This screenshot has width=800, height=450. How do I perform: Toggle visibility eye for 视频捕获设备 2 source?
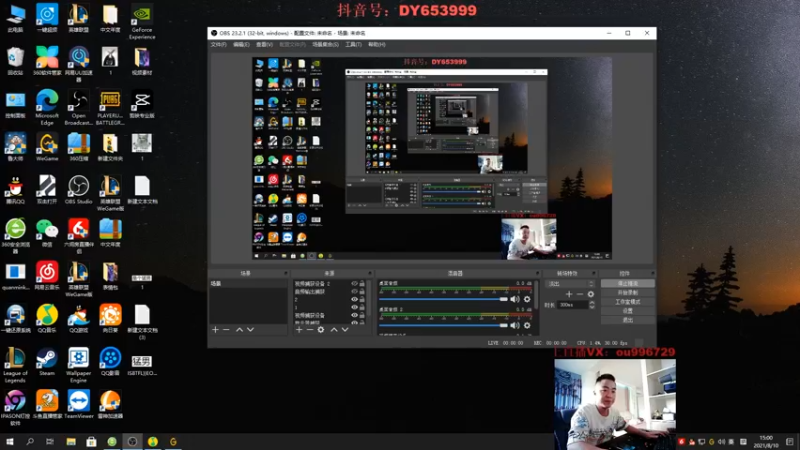(x=354, y=284)
